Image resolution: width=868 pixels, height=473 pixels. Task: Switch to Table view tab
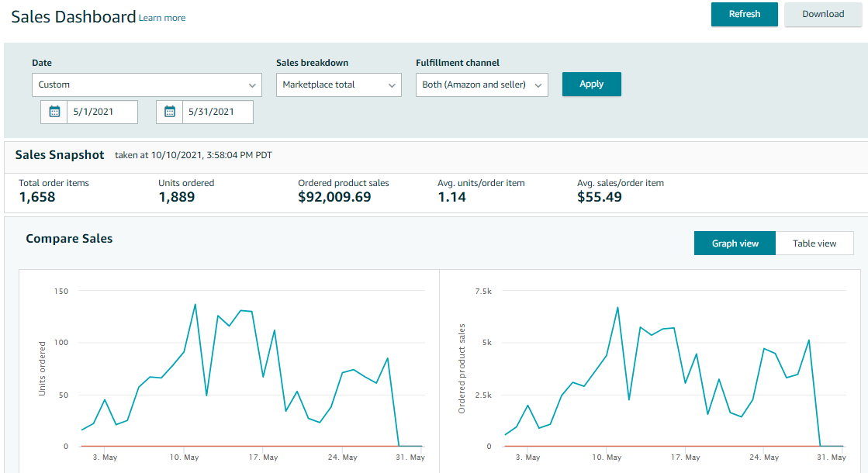[x=814, y=243]
